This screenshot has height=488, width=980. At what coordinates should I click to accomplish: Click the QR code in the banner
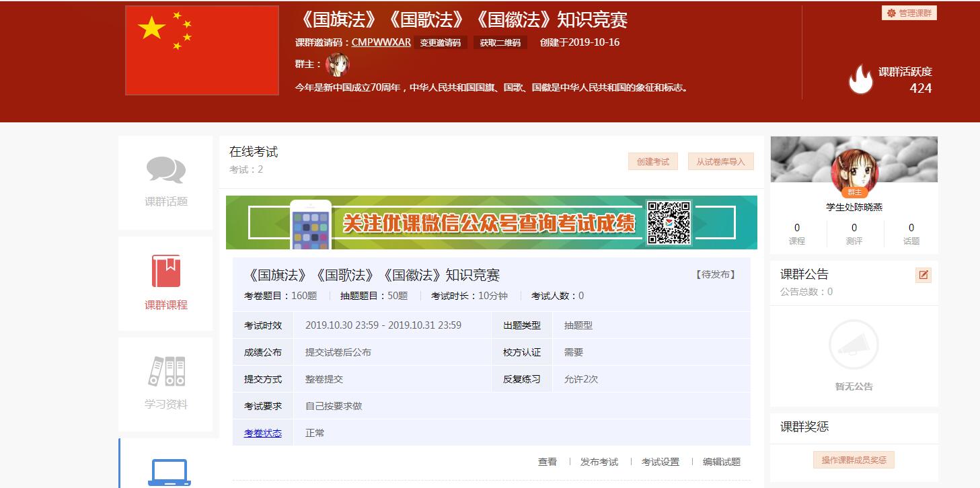pyautogui.click(x=669, y=222)
